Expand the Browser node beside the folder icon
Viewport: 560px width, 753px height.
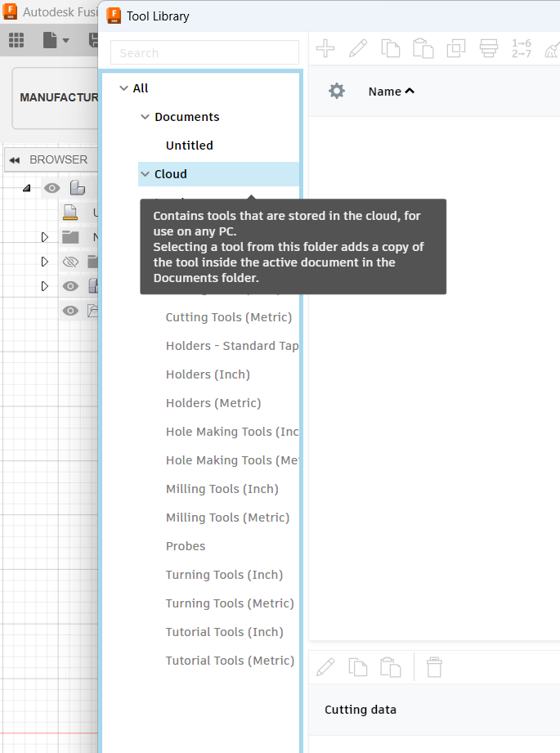pos(45,237)
